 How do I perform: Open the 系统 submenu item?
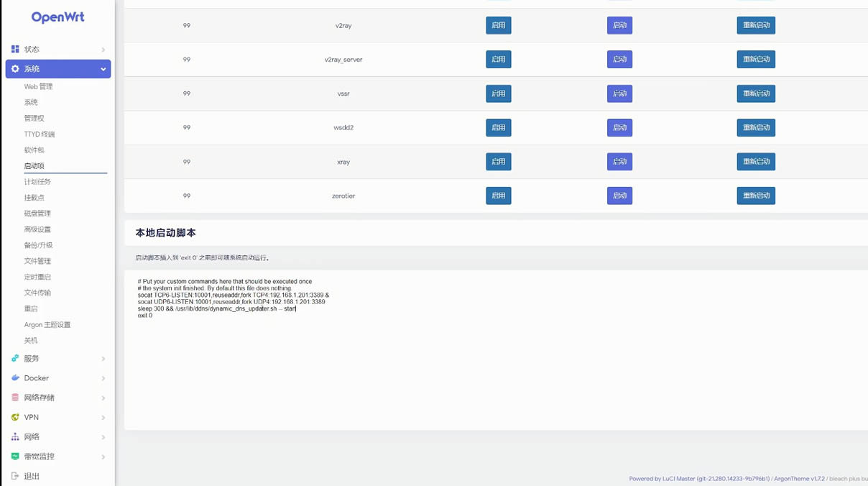[31, 102]
